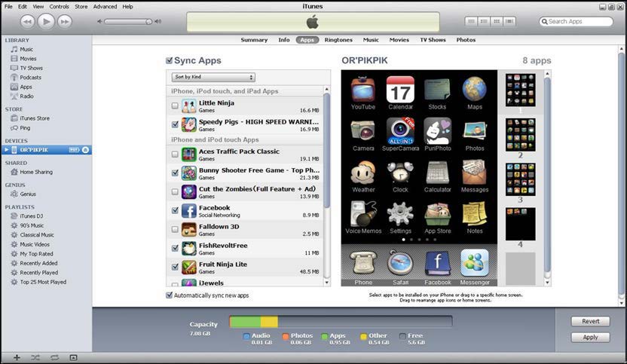Toggle Automatically sync new apps checkbox
Viewport: 627px width, 364px height.
pyautogui.click(x=169, y=295)
